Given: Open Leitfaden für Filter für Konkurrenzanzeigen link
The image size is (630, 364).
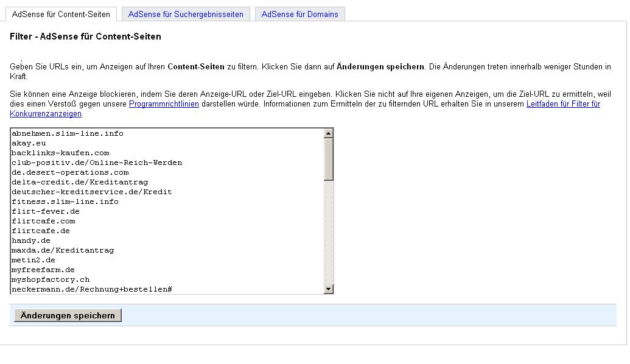Looking at the screenshot, I should click(563, 104).
